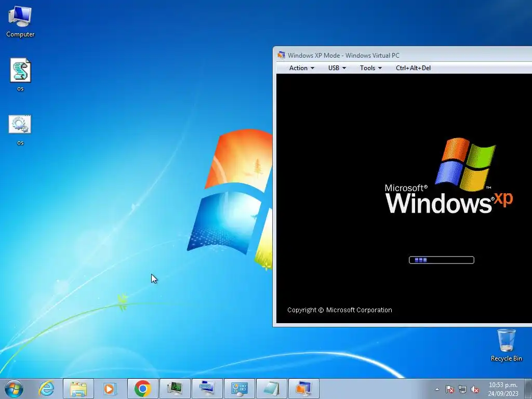Open the Action Center flag icon
Viewport: 532px width, 399px height.
point(450,390)
